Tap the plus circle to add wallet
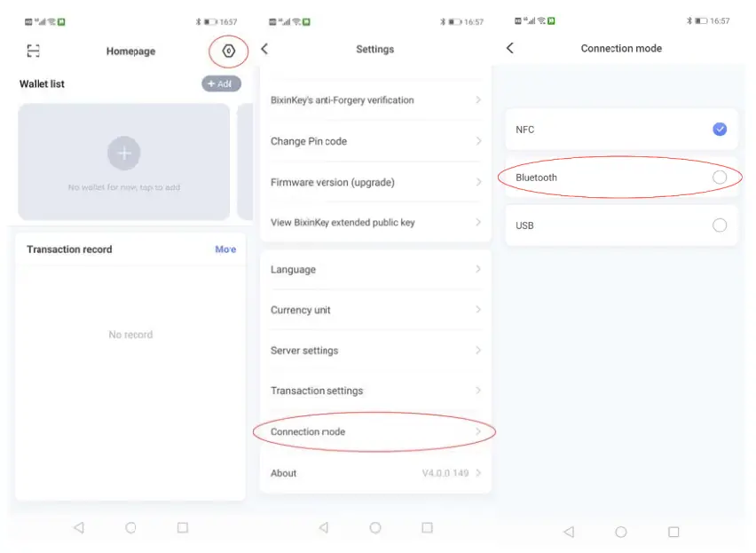The width and height of the screenshot is (756, 553). pyautogui.click(x=124, y=154)
